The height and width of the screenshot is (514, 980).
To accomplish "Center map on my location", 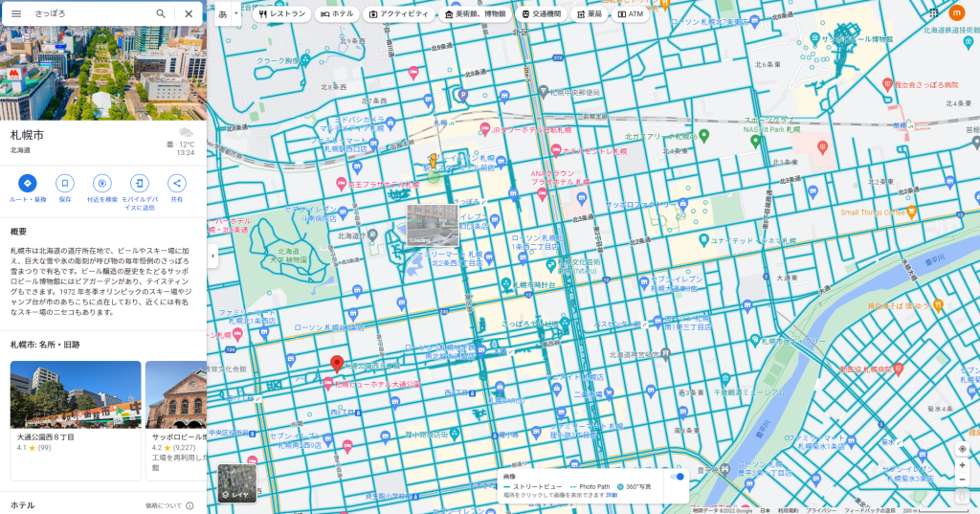I will (962, 449).
